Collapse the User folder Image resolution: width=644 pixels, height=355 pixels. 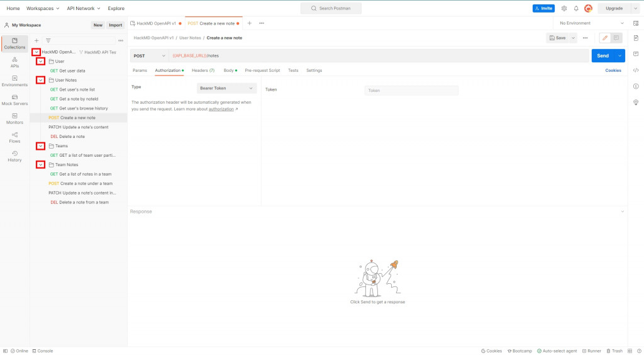pyautogui.click(x=40, y=61)
